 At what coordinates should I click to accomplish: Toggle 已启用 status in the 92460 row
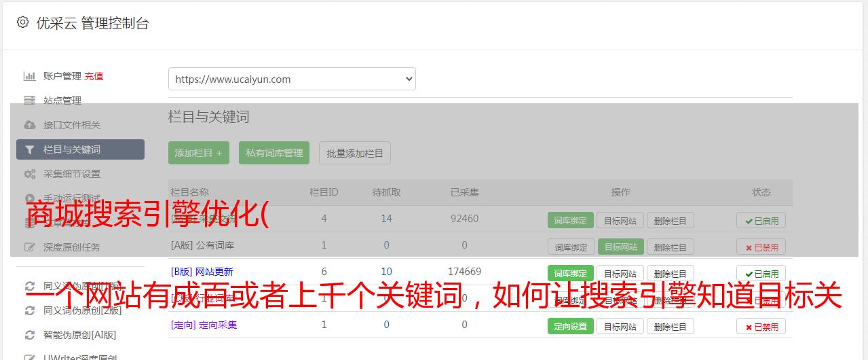click(761, 220)
